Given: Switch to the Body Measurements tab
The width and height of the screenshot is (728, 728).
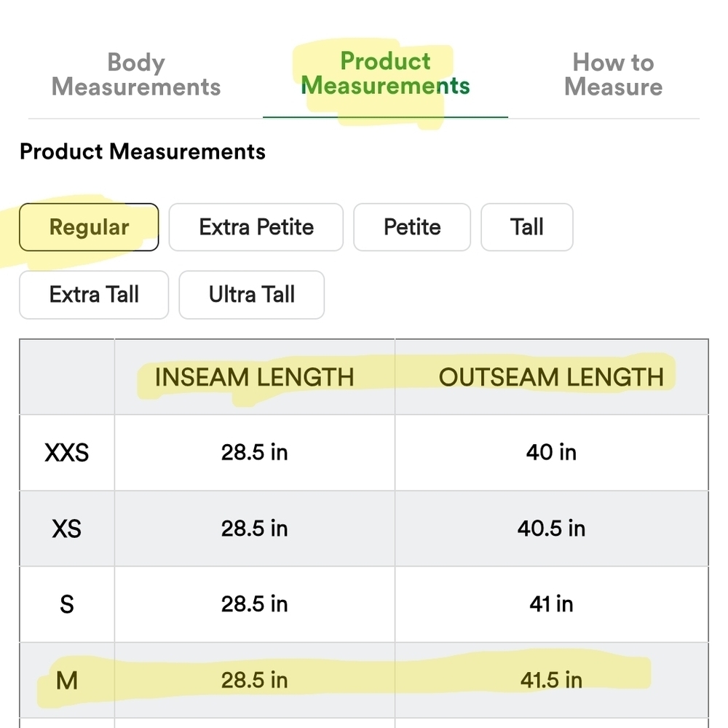Looking at the screenshot, I should tap(136, 74).
